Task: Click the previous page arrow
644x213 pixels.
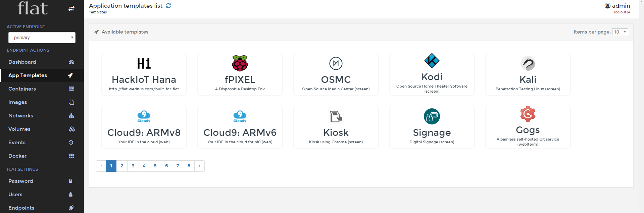Action: point(101,166)
